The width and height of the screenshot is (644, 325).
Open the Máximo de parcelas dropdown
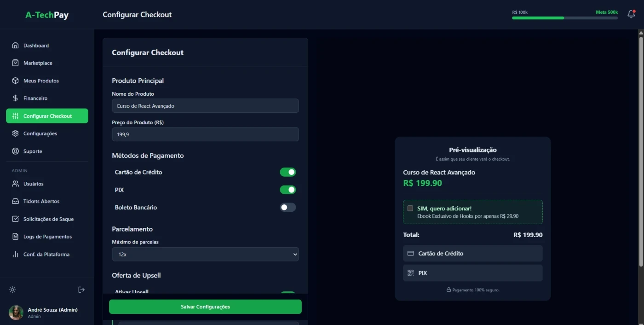point(205,254)
